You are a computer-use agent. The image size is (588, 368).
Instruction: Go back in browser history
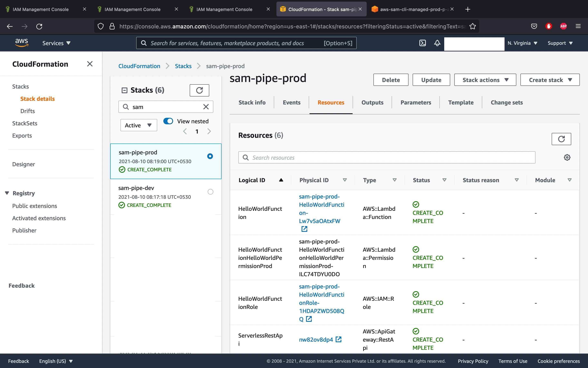point(10,26)
